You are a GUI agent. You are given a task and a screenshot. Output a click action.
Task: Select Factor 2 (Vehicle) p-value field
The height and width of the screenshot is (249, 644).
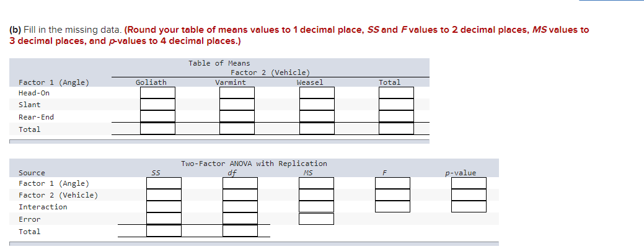coord(469,195)
